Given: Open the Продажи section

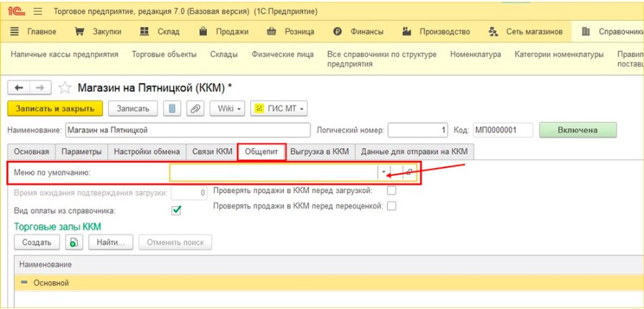Looking at the screenshot, I should tap(233, 31).
